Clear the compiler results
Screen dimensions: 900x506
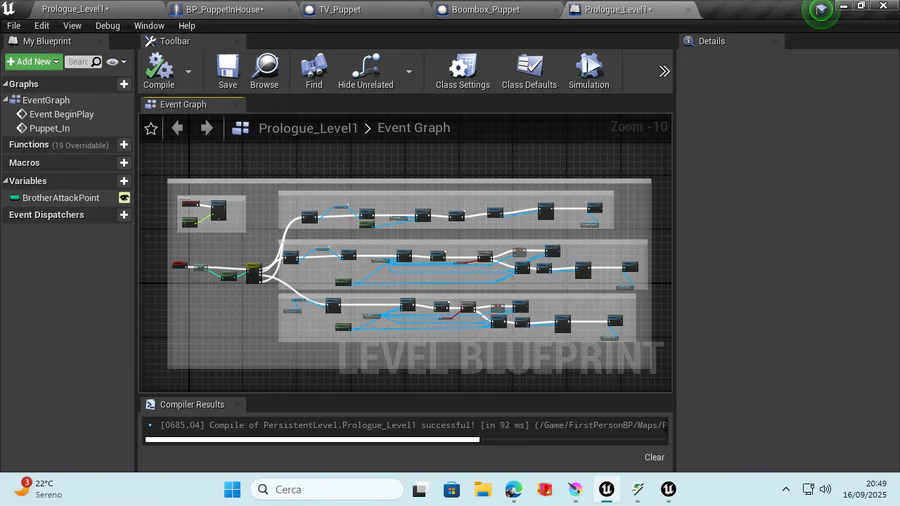pyautogui.click(x=654, y=457)
